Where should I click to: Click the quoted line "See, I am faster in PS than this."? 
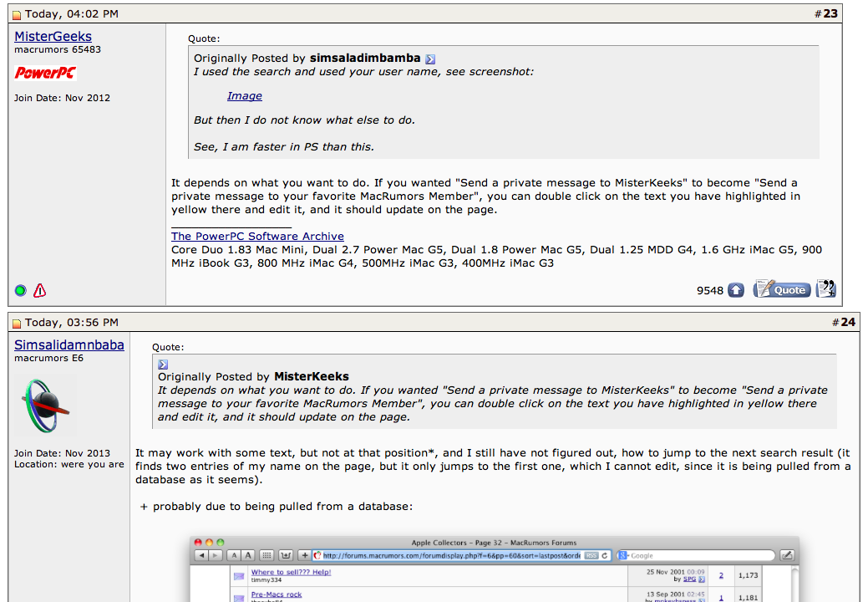coord(284,147)
